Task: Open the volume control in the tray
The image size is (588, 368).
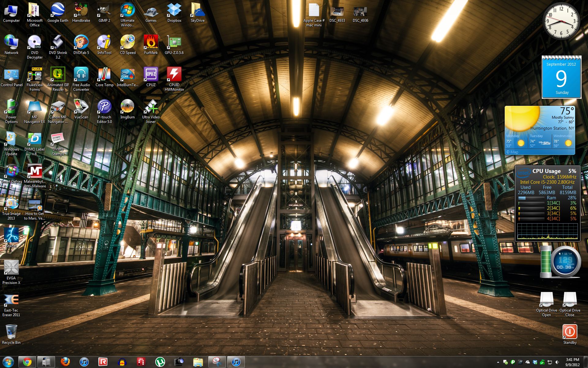Action: tap(557, 362)
